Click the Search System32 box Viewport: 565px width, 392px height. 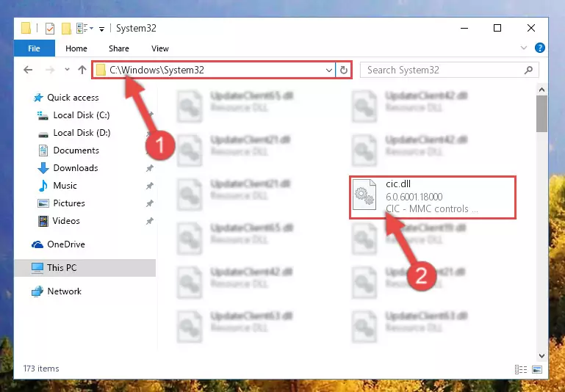click(450, 70)
